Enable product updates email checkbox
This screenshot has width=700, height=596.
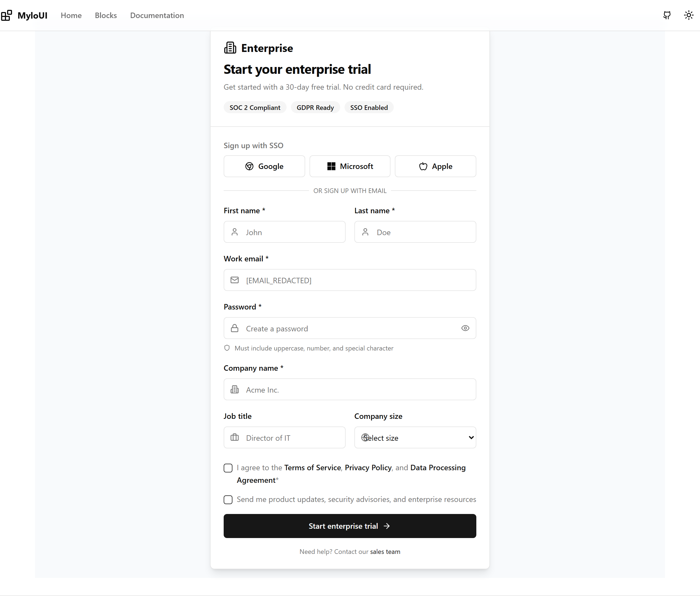click(x=228, y=500)
